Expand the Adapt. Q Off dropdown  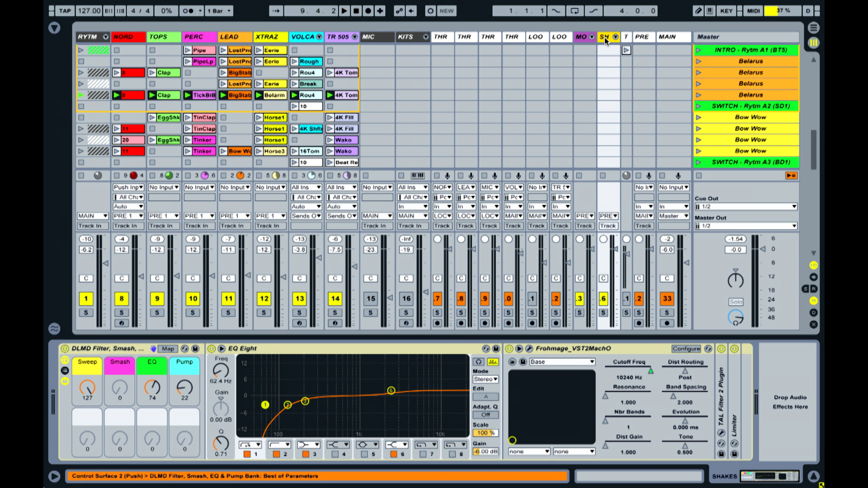(x=485, y=414)
